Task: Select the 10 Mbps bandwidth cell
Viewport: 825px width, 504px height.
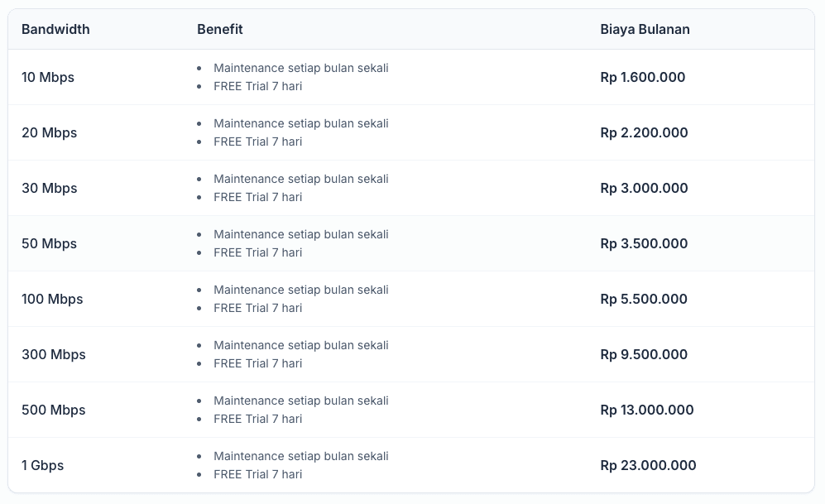Action: pyautogui.click(x=48, y=77)
